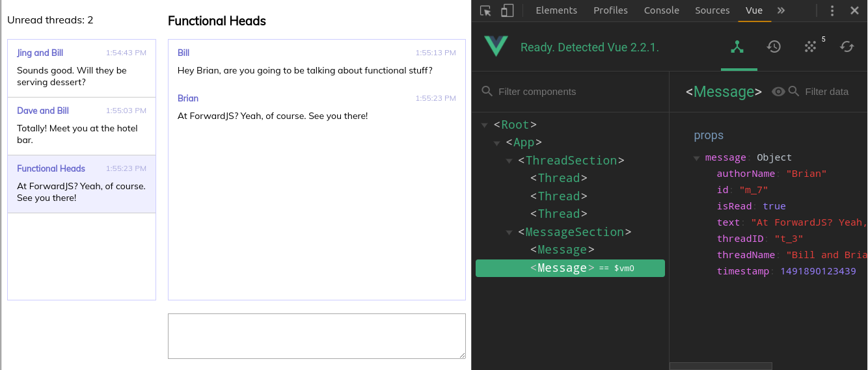Switch to the Elements tab
Image resolution: width=868 pixels, height=370 pixels.
click(x=556, y=10)
